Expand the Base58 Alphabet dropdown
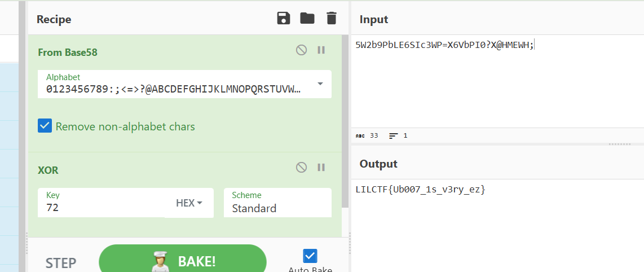Image resolution: width=644 pixels, height=272 pixels. pyautogui.click(x=320, y=84)
